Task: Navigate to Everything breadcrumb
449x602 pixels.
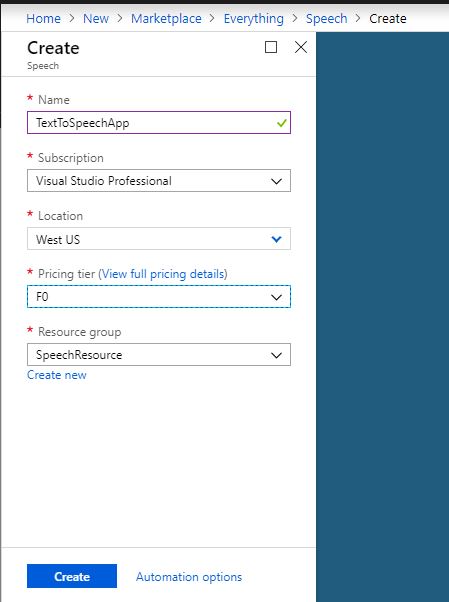Action: point(254,18)
